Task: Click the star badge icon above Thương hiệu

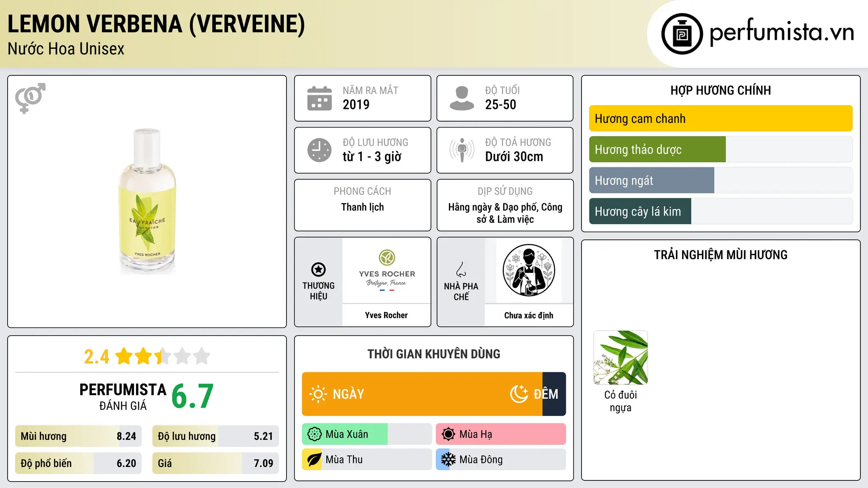Action: (x=318, y=269)
